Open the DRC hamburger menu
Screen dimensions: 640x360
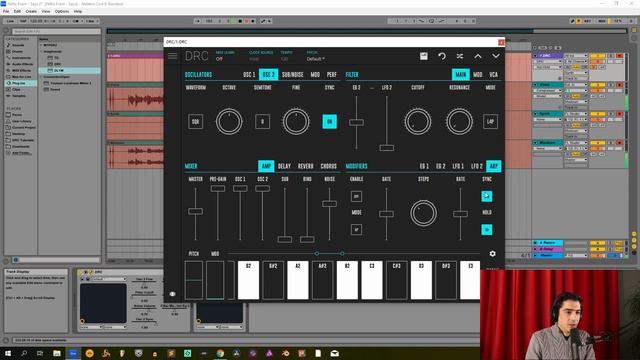(173, 56)
